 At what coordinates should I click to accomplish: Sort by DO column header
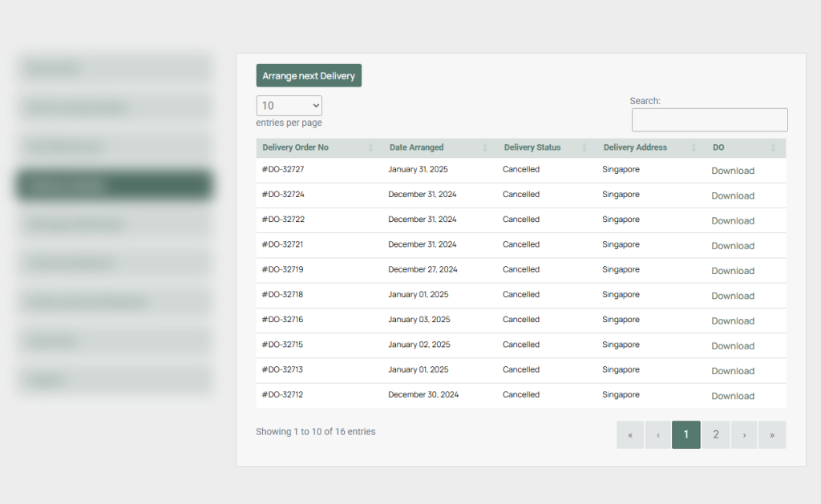(x=743, y=147)
